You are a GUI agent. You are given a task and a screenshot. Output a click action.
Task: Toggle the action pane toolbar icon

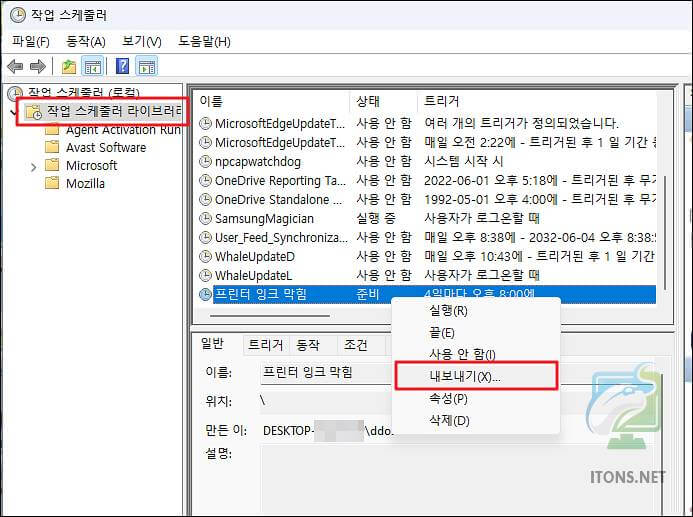[x=147, y=67]
